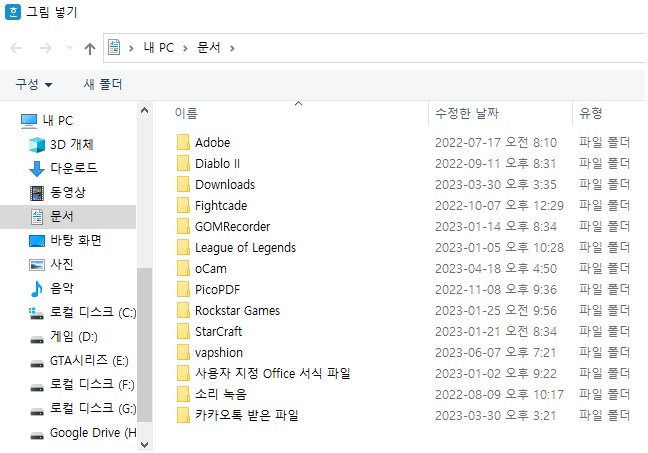The image size is (648, 453).
Task: Select GTA시리즈 (E:) drive
Action: click(79, 361)
